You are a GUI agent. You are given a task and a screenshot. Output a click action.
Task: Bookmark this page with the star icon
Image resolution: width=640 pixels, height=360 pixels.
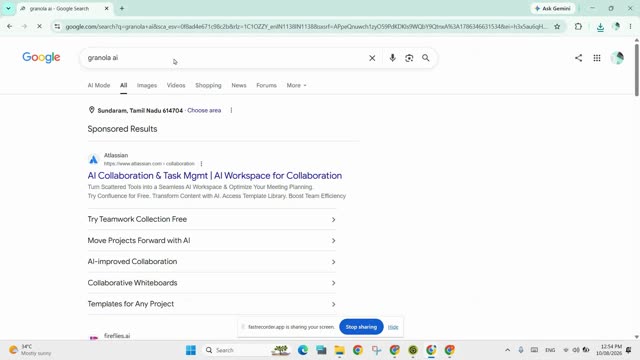pyautogui.click(x=557, y=27)
